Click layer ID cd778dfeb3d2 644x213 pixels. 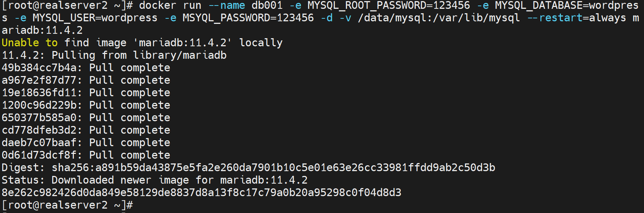point(39,130)
